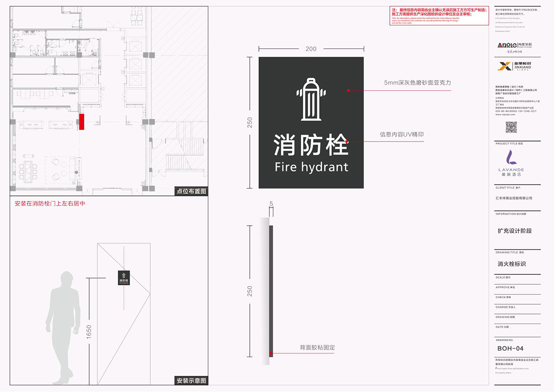
Task: Open the www.xajxad.com website link
Action: [x=506, y=114]
